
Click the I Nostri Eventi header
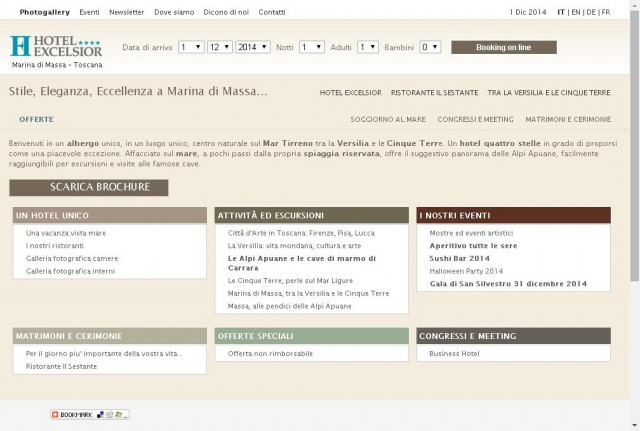coord(513,215)
